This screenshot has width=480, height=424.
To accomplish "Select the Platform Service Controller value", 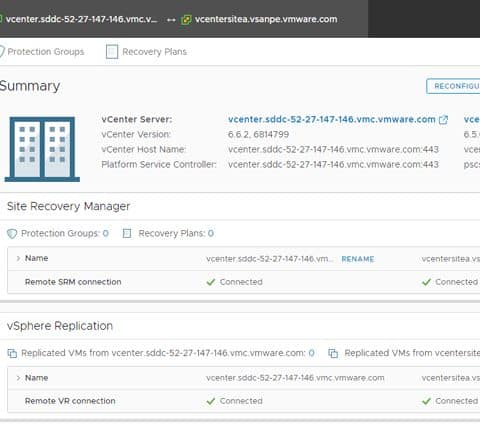I will [x=333, y=164].
